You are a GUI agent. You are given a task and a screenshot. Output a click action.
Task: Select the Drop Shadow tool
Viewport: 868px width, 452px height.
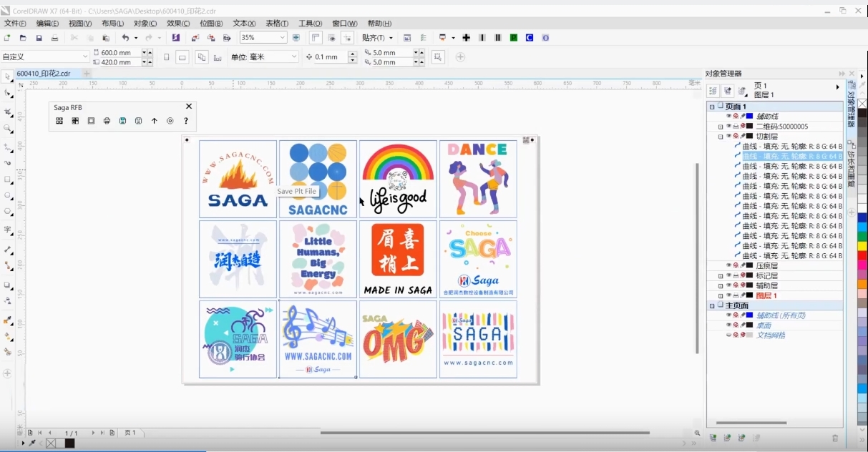point(7,285)
